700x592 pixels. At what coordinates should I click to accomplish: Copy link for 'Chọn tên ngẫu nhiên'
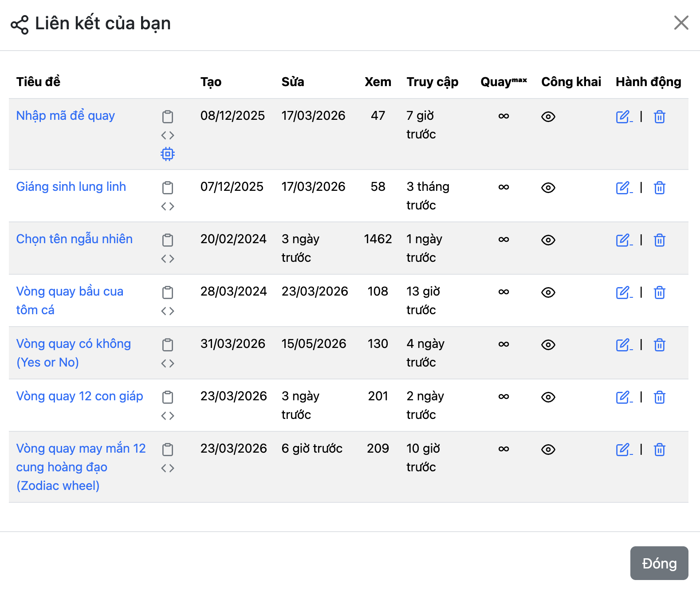(168, 240)
